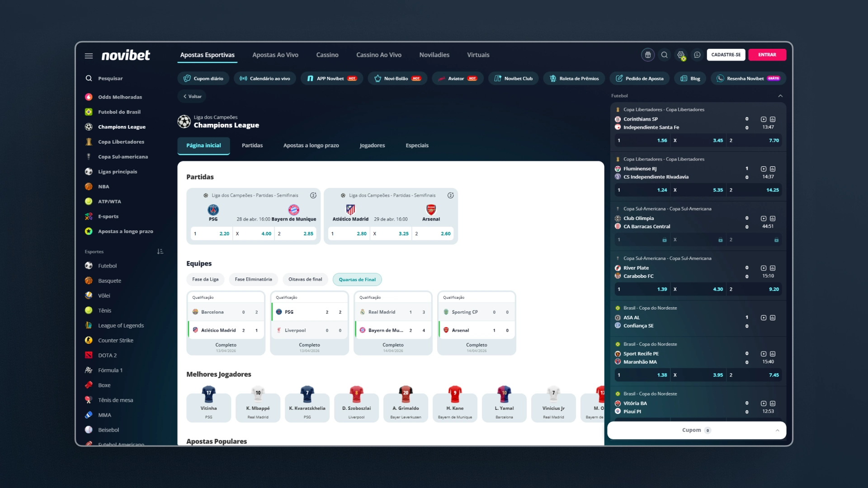Select PSG win odds 2.20
Viewport: 868px width, 488px height.
[x=212, y=234]
